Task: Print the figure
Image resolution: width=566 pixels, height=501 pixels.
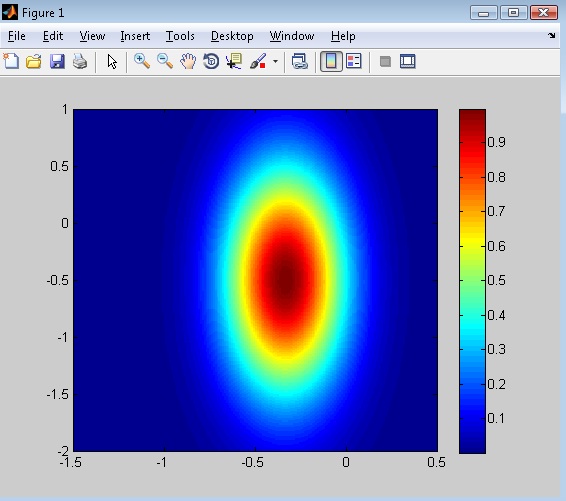Action: [80, 61]
